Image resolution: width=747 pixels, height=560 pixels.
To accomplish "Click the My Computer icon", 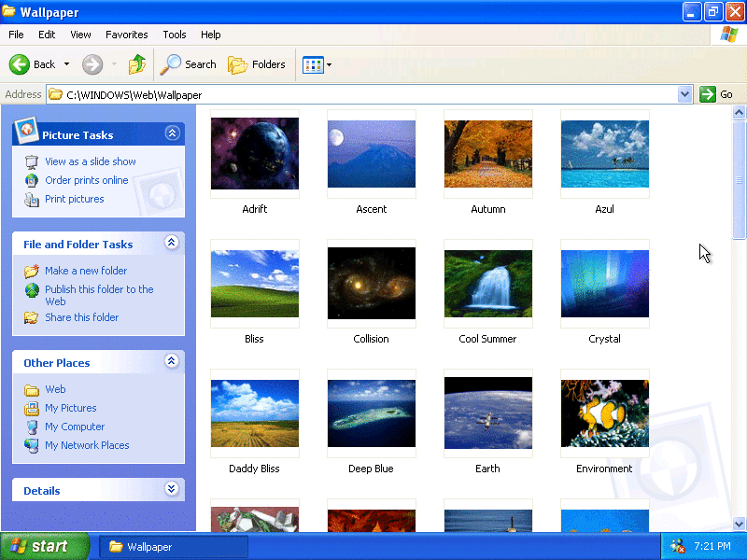I will tap(32, 427).
